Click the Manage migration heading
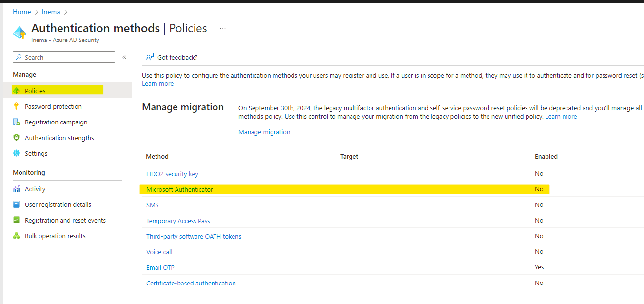 (183, 107)
